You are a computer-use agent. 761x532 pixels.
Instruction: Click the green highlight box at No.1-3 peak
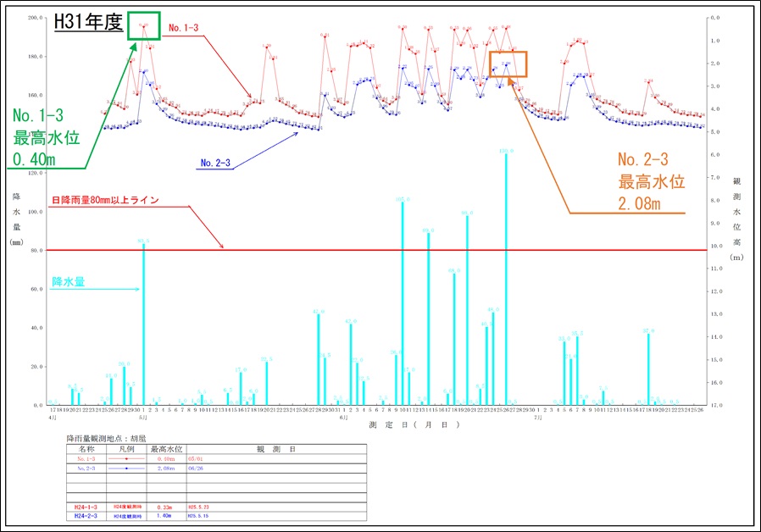pos(143,25)
